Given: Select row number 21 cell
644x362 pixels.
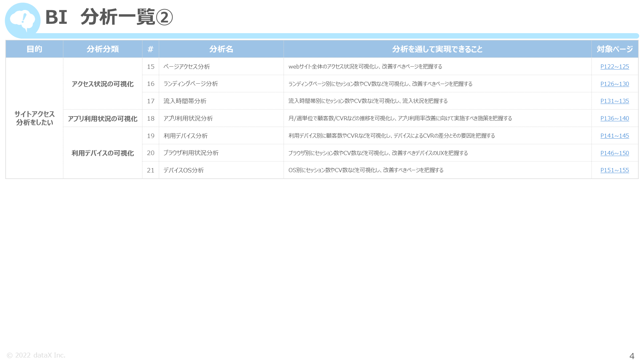Looking at the screenshot, I should 150,170.
